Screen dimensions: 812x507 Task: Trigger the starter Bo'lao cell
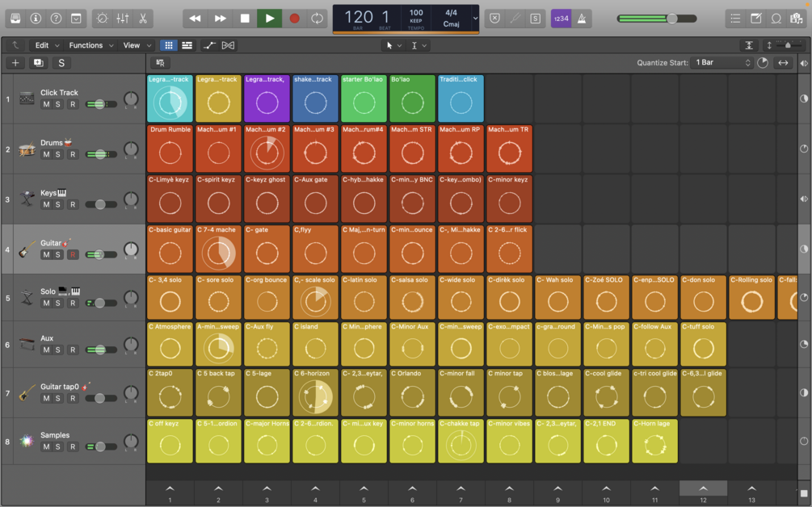tap(364, 98)
